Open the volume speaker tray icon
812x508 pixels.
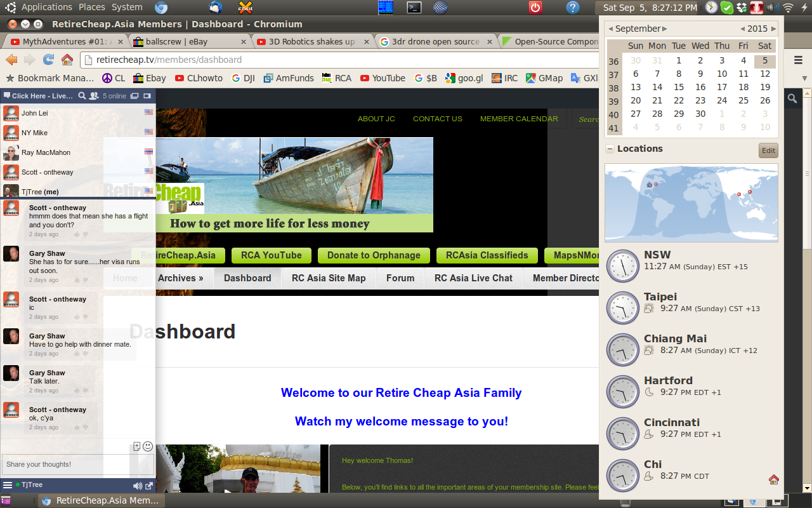tap(771, 8)
